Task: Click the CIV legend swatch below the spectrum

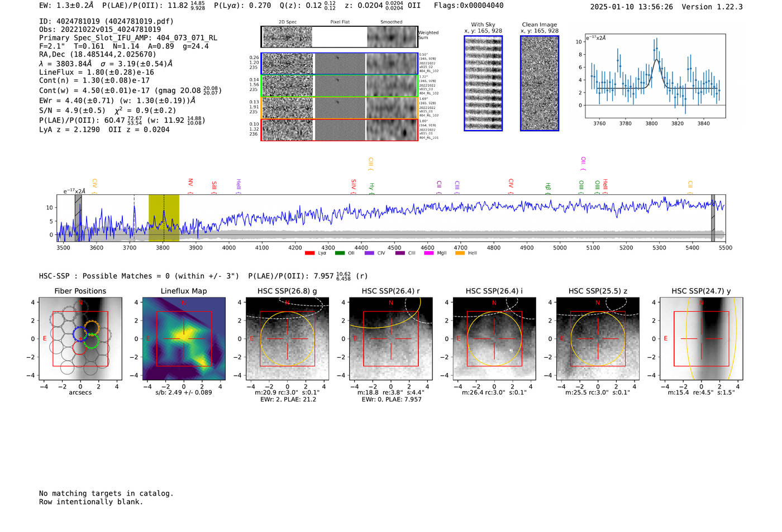Action: click(369, 253)
